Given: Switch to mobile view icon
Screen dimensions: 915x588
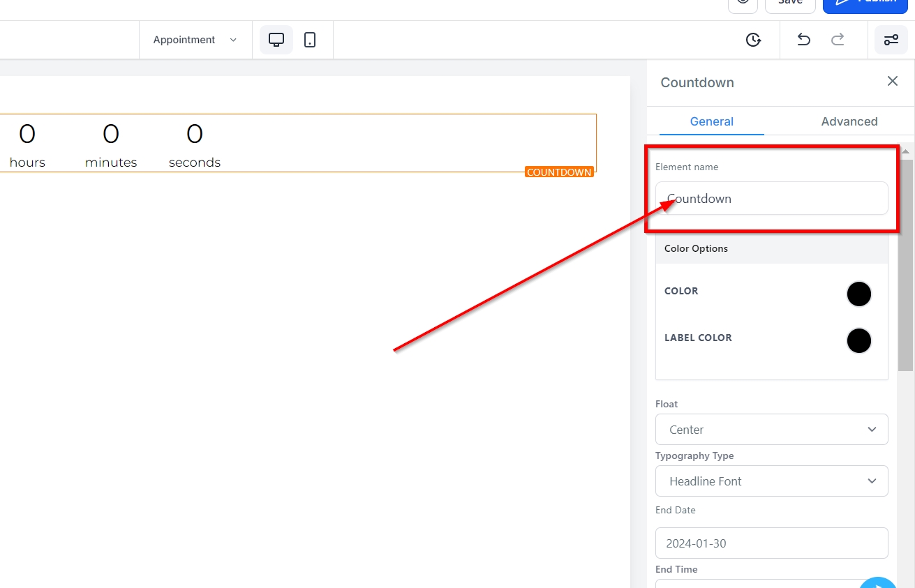Looking at the screenshot, I should click(310, 40).
